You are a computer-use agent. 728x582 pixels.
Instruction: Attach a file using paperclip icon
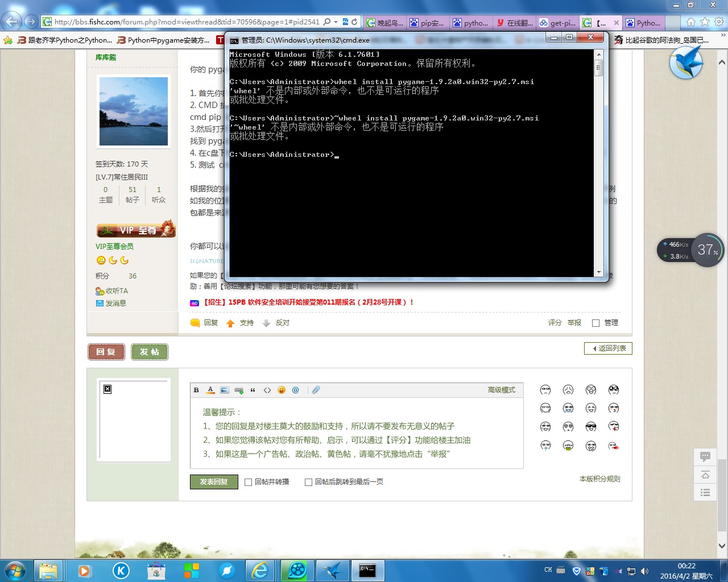pyautogui.click(x=316, y=390)
